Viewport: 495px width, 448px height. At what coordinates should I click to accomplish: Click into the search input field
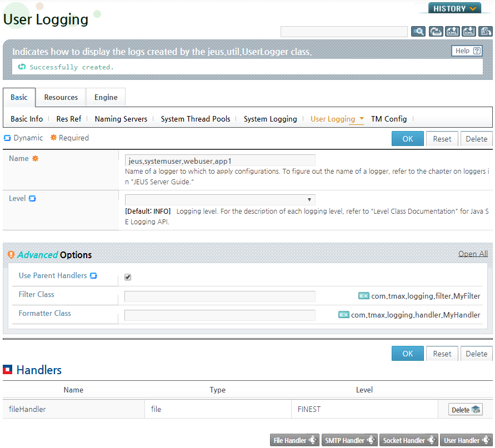344,32
